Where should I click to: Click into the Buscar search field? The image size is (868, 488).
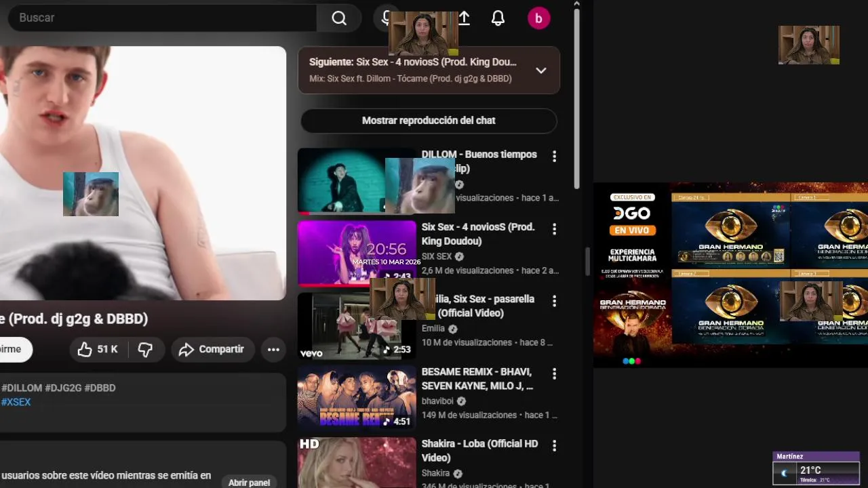pyautogui.click(x=163, y=18)
